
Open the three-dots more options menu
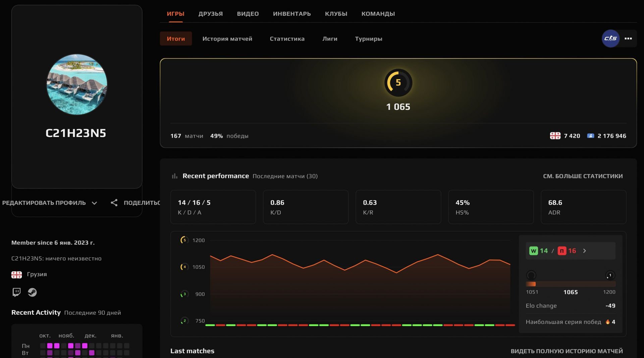628,39
